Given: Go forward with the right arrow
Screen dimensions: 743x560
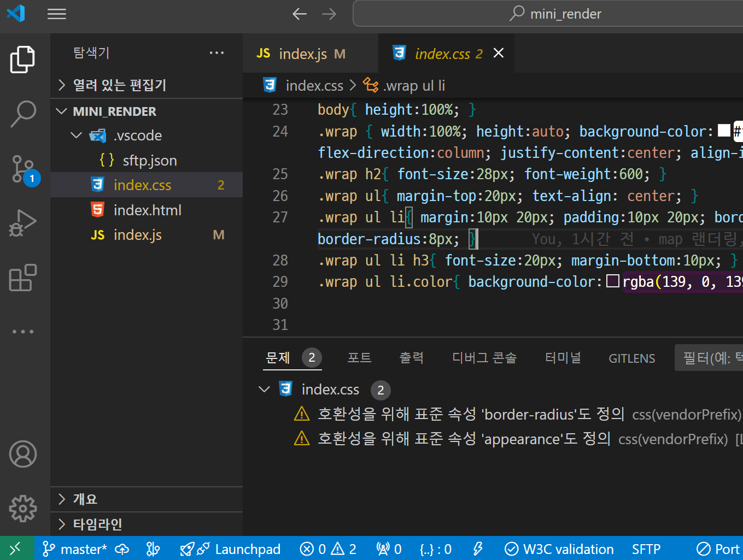Looking at the screenshot, I should [329, 14].
